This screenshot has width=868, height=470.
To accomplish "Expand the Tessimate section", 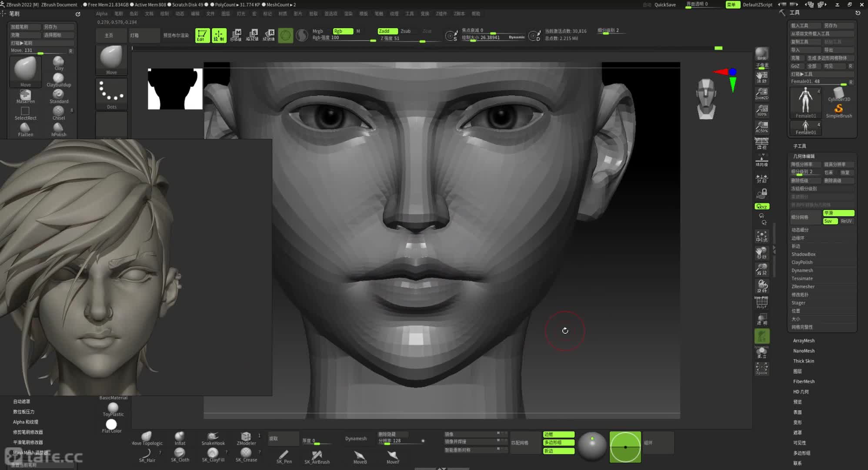I will tap(802, 279).
